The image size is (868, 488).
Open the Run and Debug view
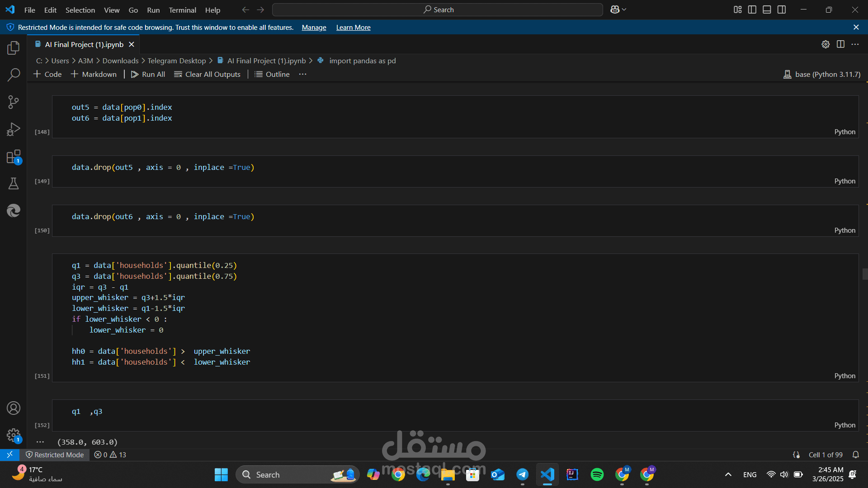point(14,129)
